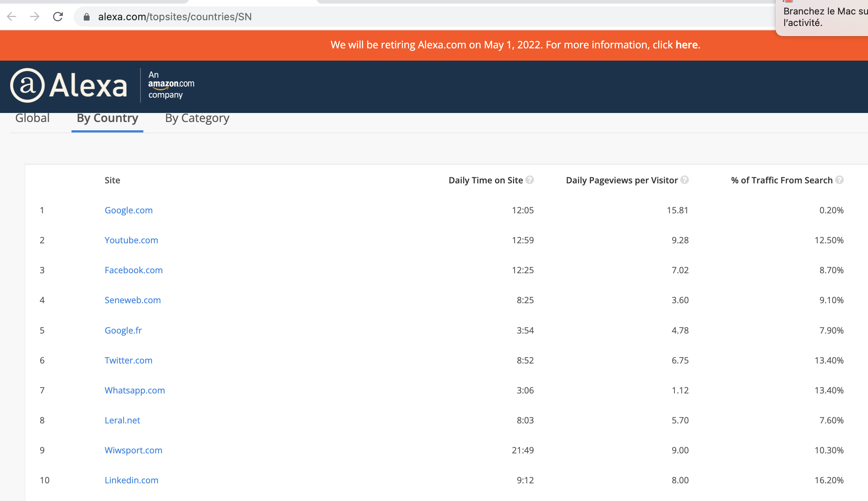The width and height of the screenshot is (868, 501).
Task: Click the Daily Pageviews per Visitor header
Action: (622, 180)
